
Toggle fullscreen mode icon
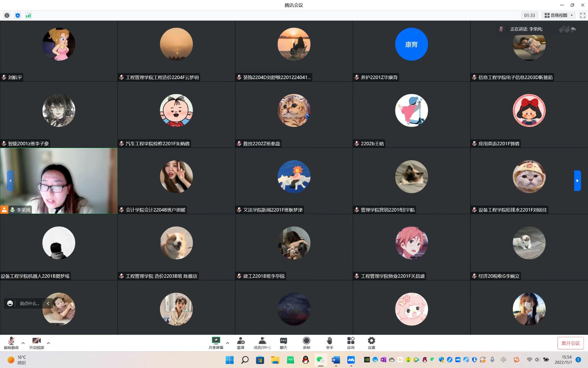pyautogui.click(x=583, y=16)
